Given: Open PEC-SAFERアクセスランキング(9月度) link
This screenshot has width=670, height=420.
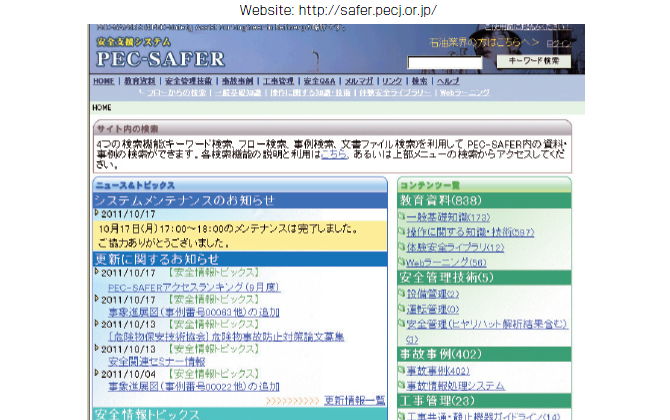Looking at the screenshot, I should [x=194, y=288].
